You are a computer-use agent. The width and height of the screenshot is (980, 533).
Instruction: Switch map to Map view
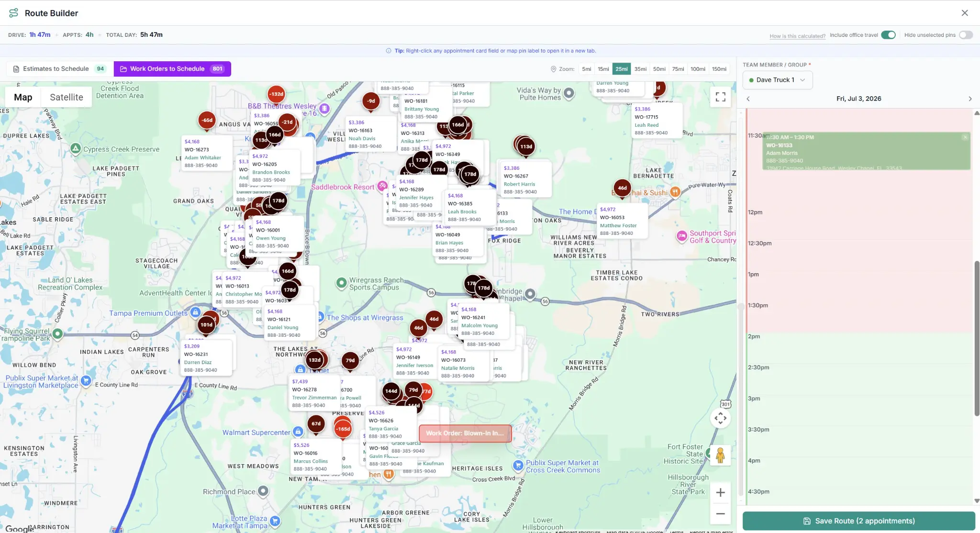pyautogui.click(x=23, y=97)
